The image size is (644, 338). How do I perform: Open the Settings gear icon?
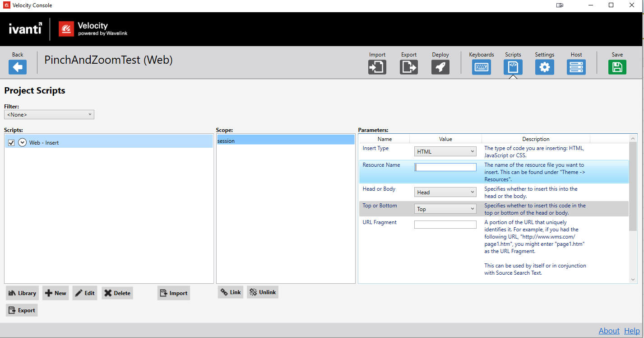point(544,67)
